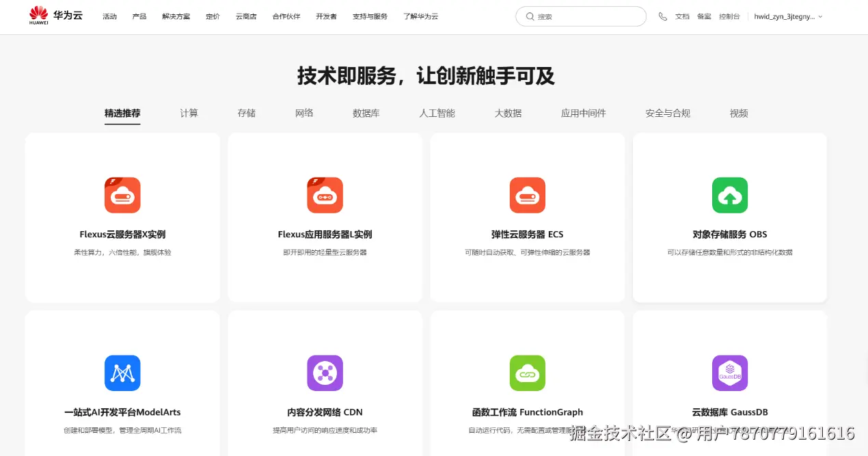The image size is (868, 456).
Task: Click the 备案 link in header
Action: point(704,16)
